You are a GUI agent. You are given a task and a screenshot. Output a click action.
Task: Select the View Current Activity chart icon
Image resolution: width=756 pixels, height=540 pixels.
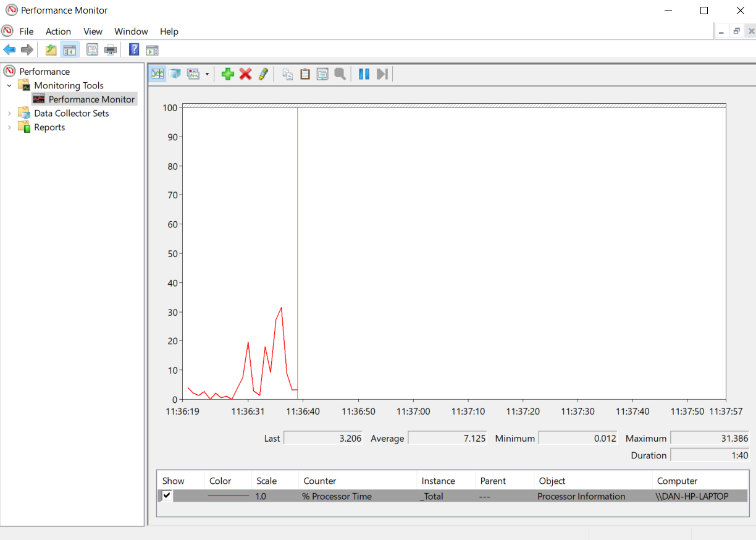[157, 74]
